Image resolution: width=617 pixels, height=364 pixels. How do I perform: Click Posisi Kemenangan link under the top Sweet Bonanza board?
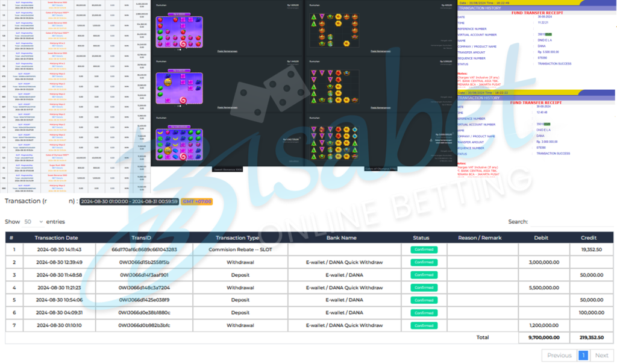pyautogui.click(x=227, y=52)
